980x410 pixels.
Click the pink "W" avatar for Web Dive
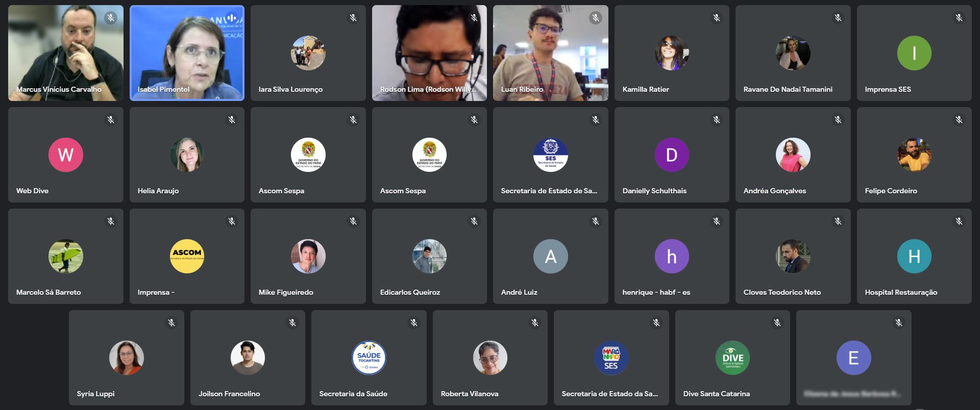click(65, 155)
